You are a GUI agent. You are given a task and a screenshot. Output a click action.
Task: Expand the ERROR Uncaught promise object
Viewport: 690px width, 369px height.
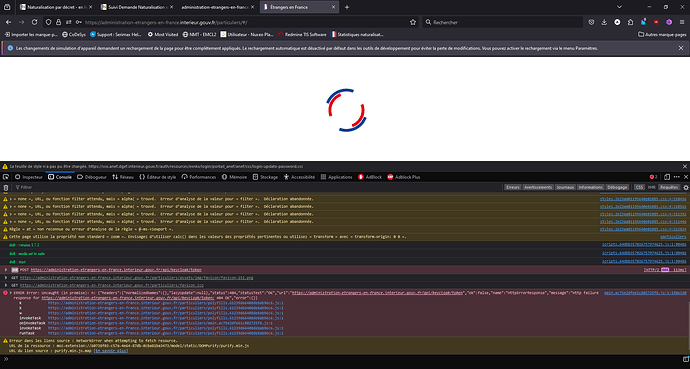11,292
